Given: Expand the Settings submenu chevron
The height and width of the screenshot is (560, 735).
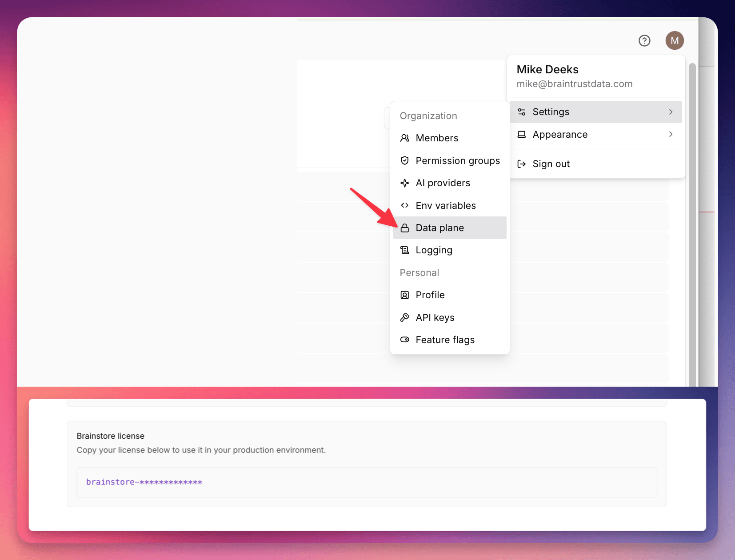Looking at the screenshot, I should click(671, 112).
